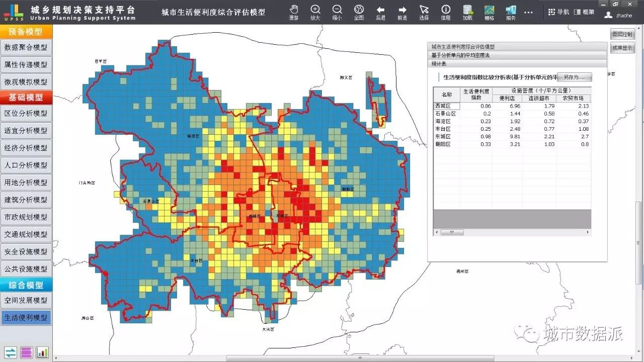644x362 pixels.
Task: Open the 市政规划模型 model
Action: [26, 217]
